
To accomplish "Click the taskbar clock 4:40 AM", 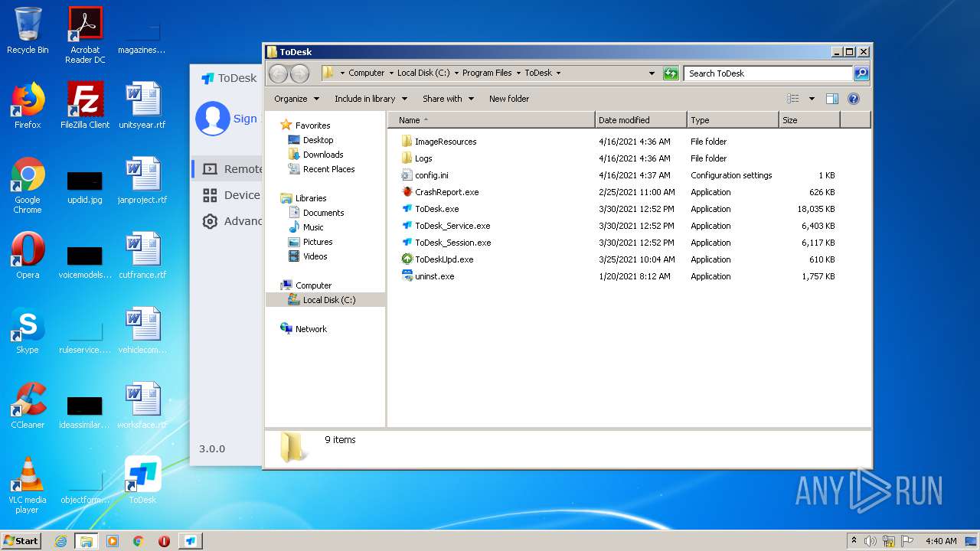I will pyautogui.click(x=941, y=541).
